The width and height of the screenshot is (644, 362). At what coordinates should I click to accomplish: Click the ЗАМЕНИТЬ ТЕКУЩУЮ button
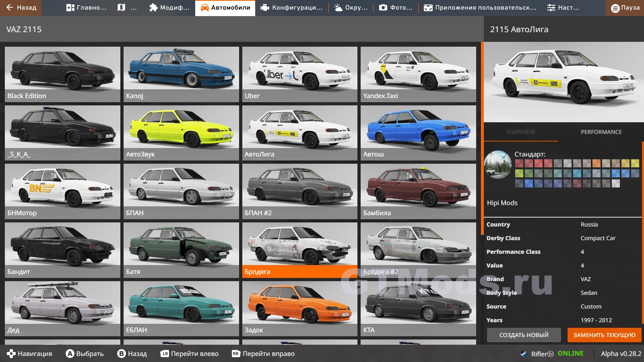tap(604, 335)
